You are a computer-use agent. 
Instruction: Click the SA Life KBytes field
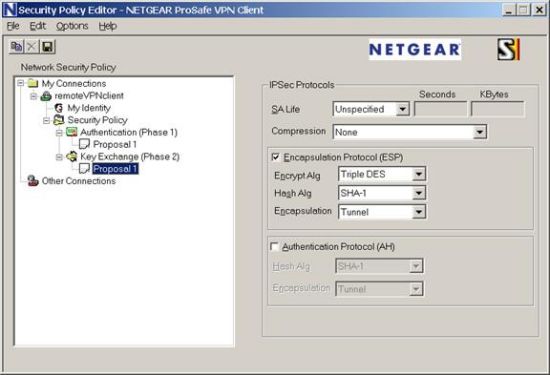point(497,109)
